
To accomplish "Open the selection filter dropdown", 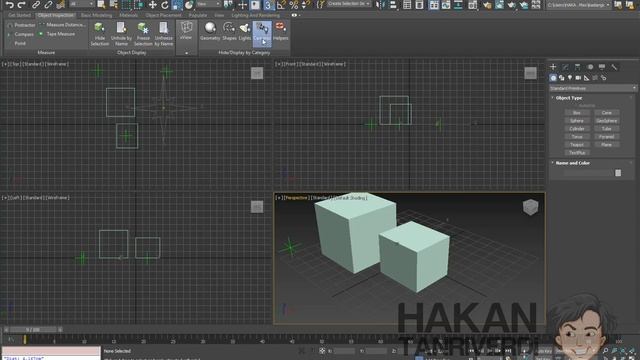I will pyautogui.click(x=81, y=4).
